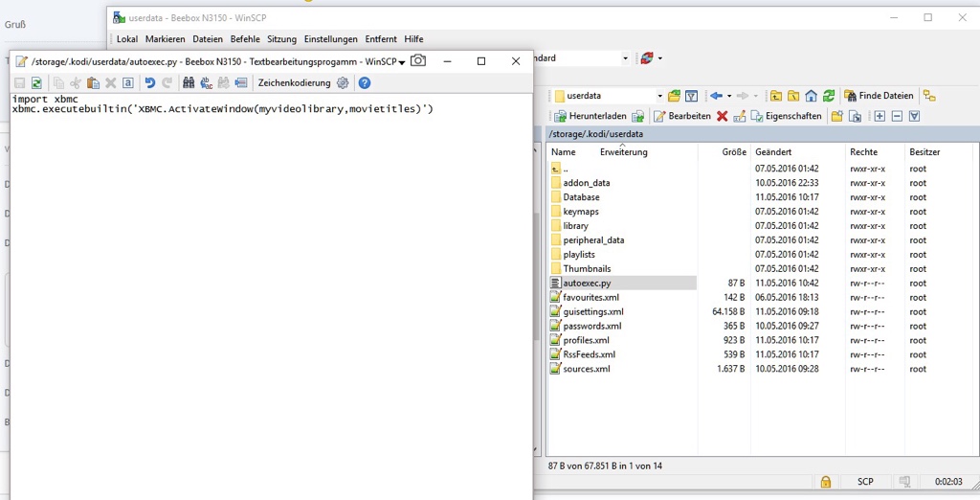Open the editor preferences gear icon
Viewport: 980px width, 500px height.
click(x=343, y=82)
